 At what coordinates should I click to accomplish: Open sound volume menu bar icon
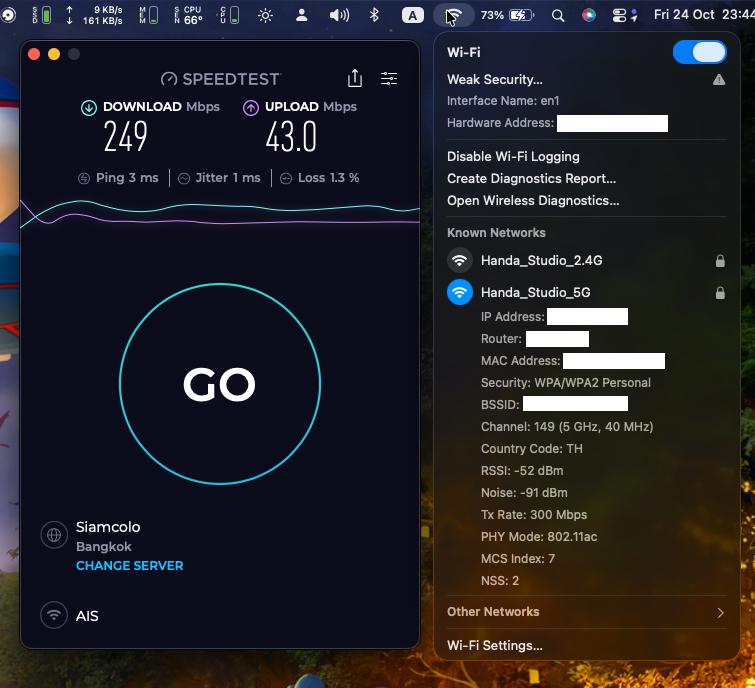(x=339, y=15)
